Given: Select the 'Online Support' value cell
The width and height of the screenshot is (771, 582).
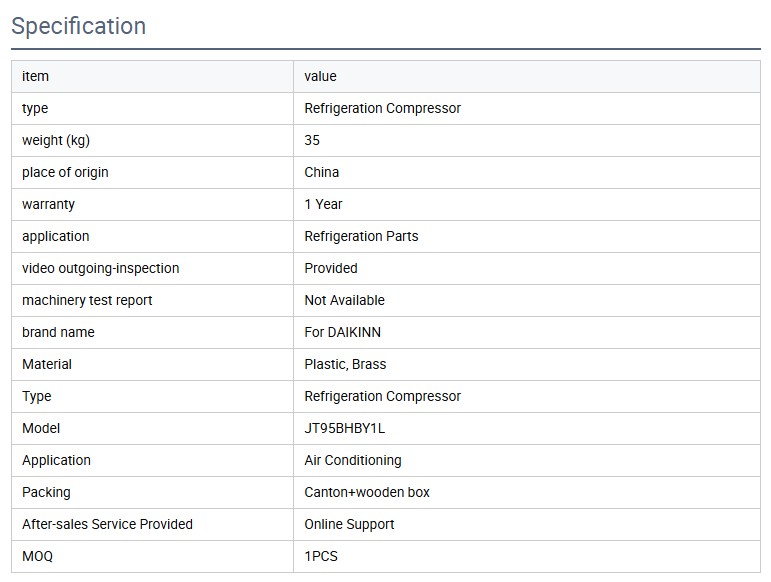Looking at the screenshot, I should tap(349, 525).
